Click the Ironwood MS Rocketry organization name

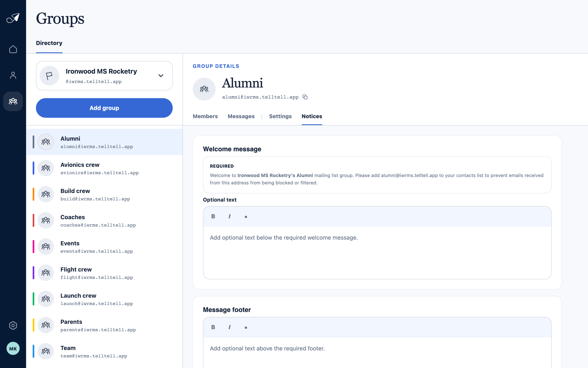coord(101,71)
